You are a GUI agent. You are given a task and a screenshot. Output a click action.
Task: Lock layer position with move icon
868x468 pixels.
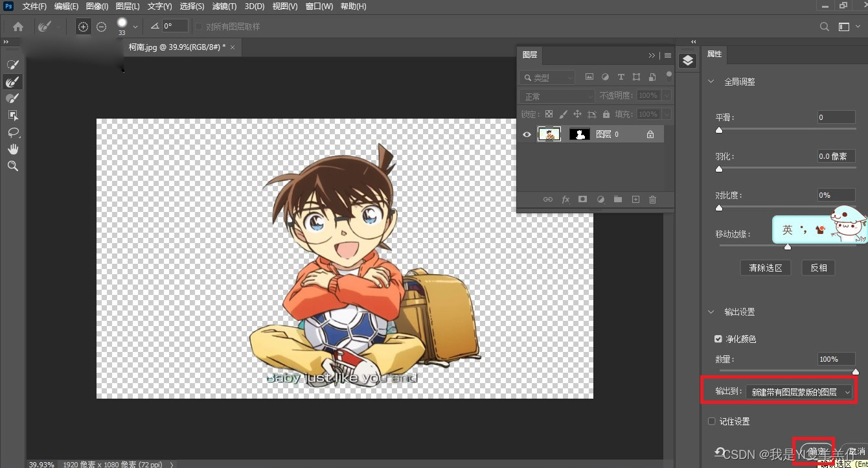click(577, 114)
